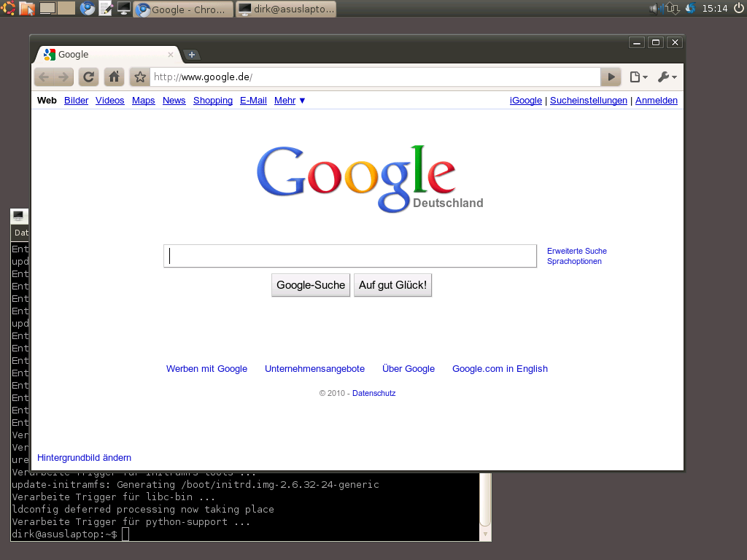The image size is (747, 560).
Task: Select the Google browser tab
Action: click(108, 55)
